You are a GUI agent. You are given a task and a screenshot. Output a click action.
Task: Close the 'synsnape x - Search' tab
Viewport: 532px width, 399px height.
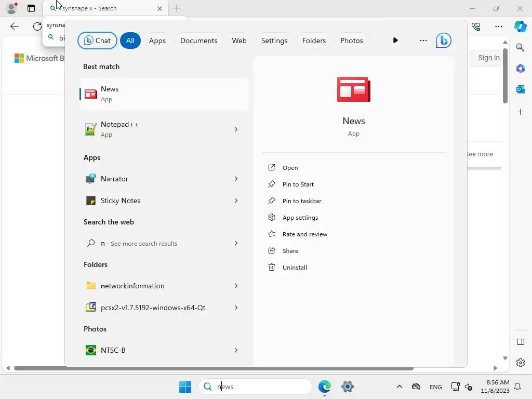[x=159, y=8]
